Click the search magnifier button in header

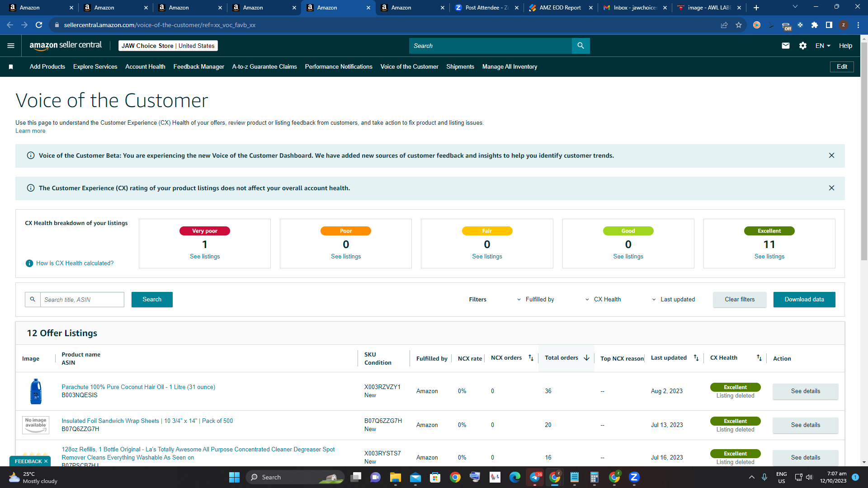[580, 46]
